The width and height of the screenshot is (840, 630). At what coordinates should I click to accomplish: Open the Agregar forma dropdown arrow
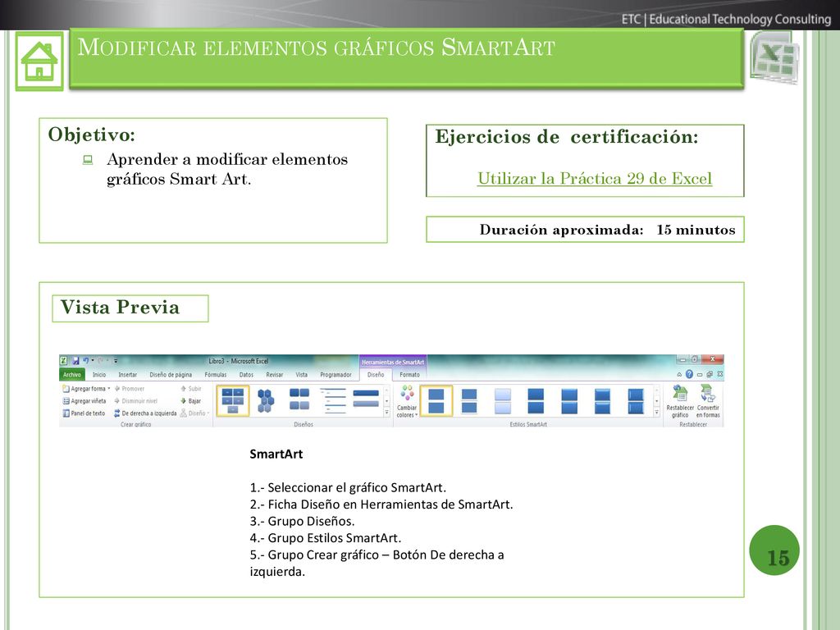[x=109, y=389]
